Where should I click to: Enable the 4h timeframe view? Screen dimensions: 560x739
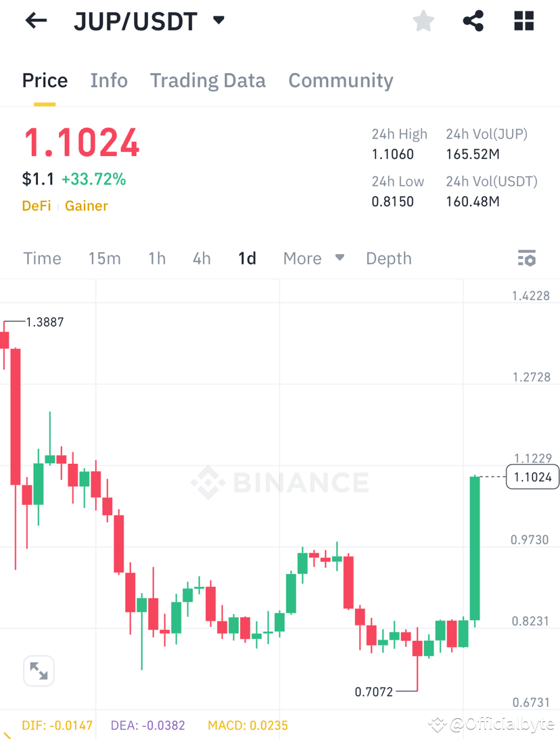point(201,258)
